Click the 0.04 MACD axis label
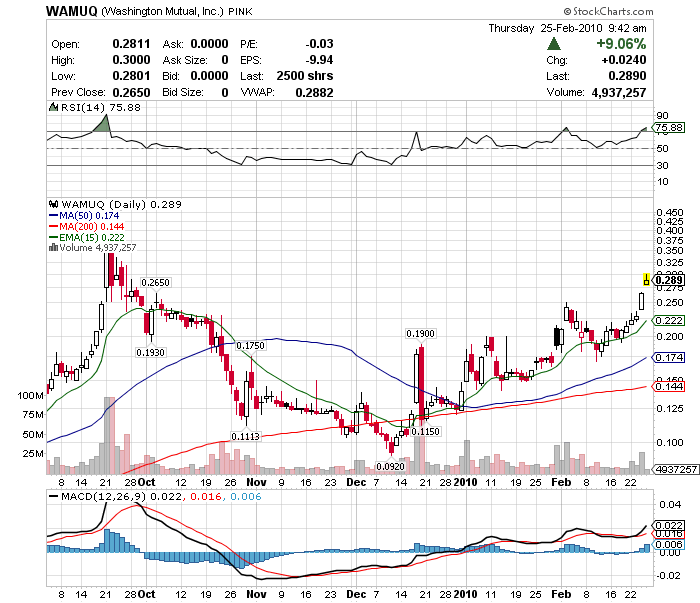 (670, 504)
